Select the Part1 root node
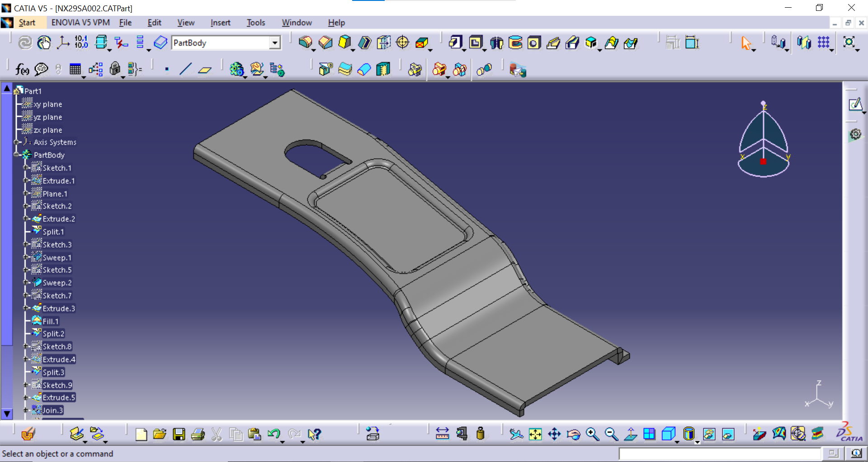Viewport: 868px width, 462px height. click(x=33, y=91)
